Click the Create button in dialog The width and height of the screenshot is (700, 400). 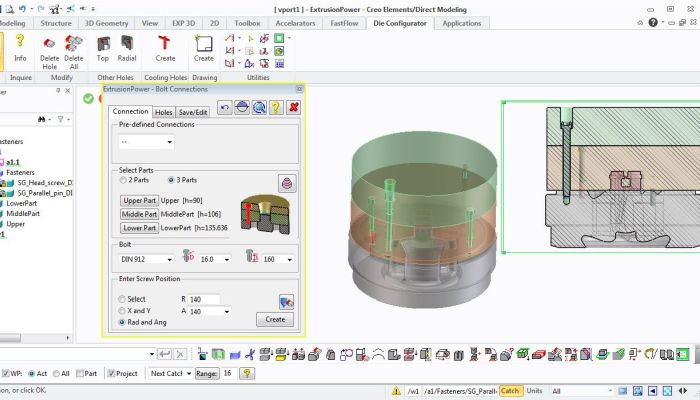coord(275,320)
